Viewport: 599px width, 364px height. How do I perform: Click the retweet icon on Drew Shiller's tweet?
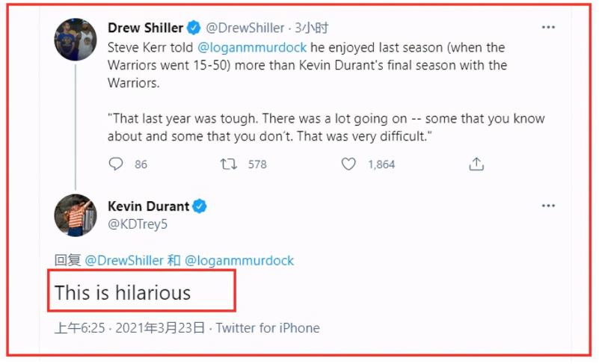pos(229,164)
